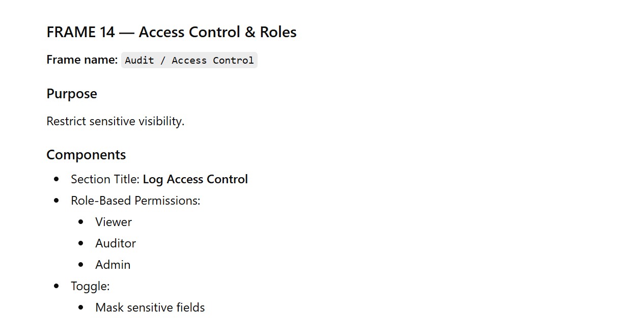Click the bullet beside "Role-Based Permissions:"
644x336 pixels.
pos(57,201)
